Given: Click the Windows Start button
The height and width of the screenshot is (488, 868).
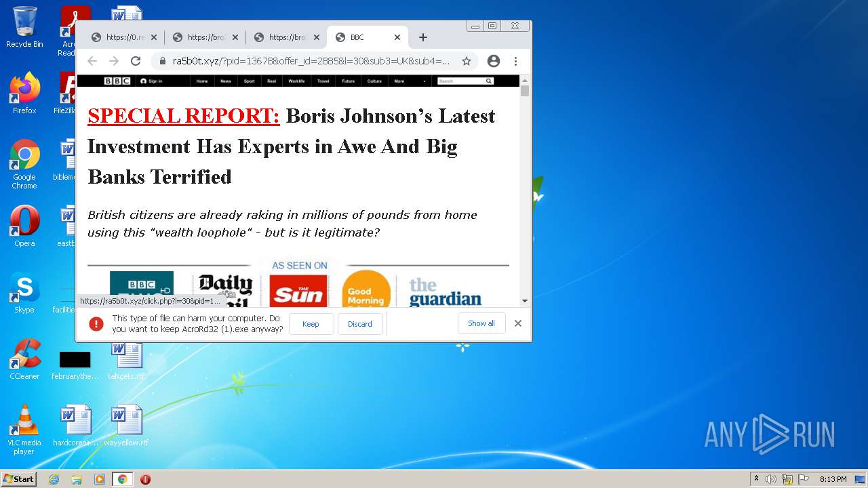Looking at the screenshot, I should [x=19, y=479].
